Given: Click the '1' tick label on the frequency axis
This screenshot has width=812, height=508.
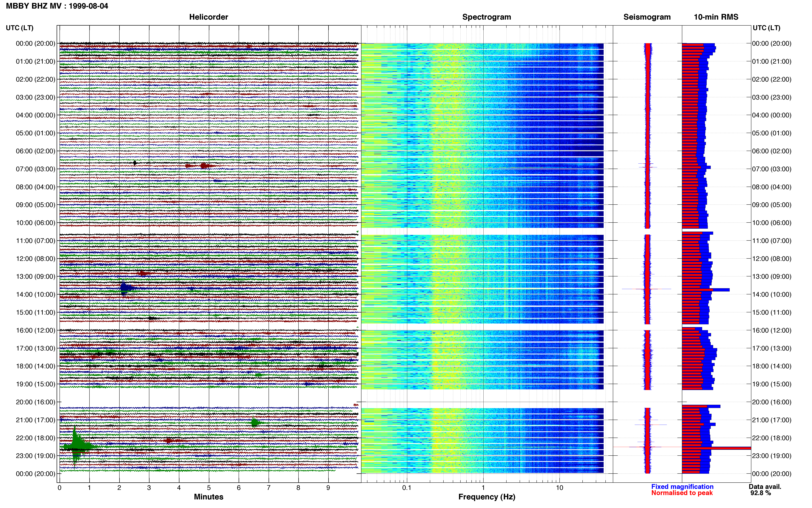Looking at the screenshot, I should pyautogui.click(x=483, y=487).
